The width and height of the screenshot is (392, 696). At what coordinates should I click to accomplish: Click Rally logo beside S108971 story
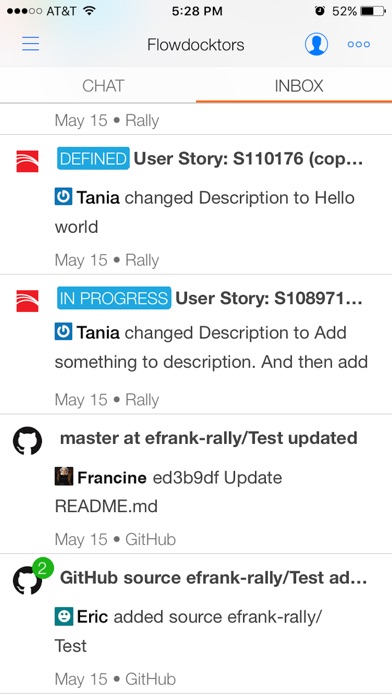click(27, 301)
